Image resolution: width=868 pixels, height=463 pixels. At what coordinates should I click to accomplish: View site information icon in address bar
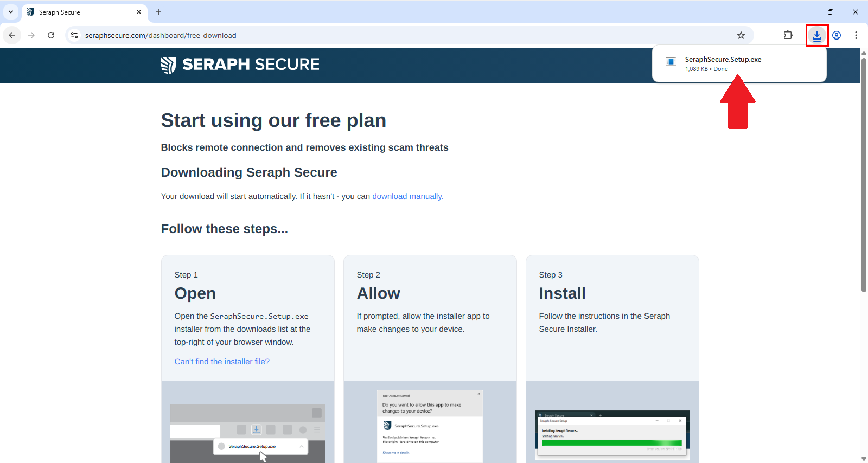74,35
